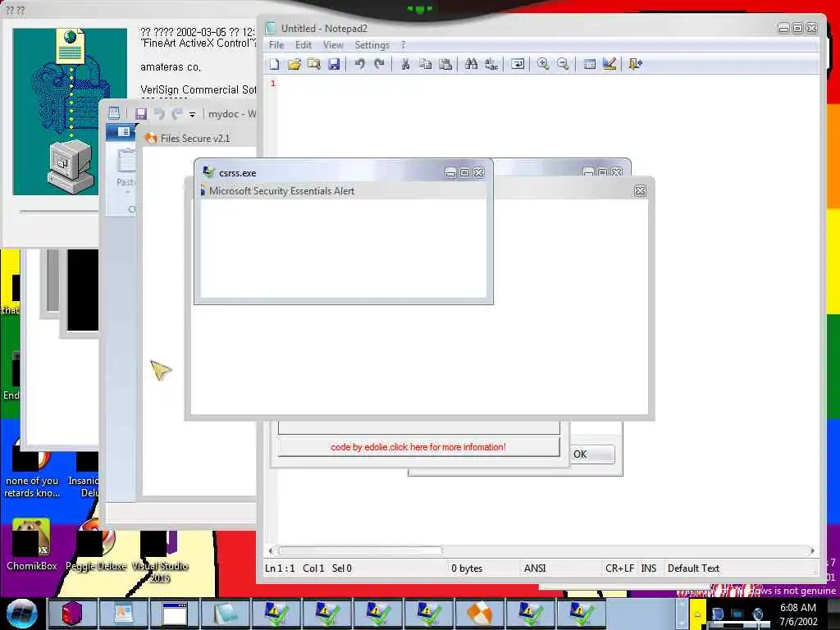The height and width of the screenshot is (630, 840).
Task: Close the Microsoft Security Essentials Alert window
Action: pos(640,190)
